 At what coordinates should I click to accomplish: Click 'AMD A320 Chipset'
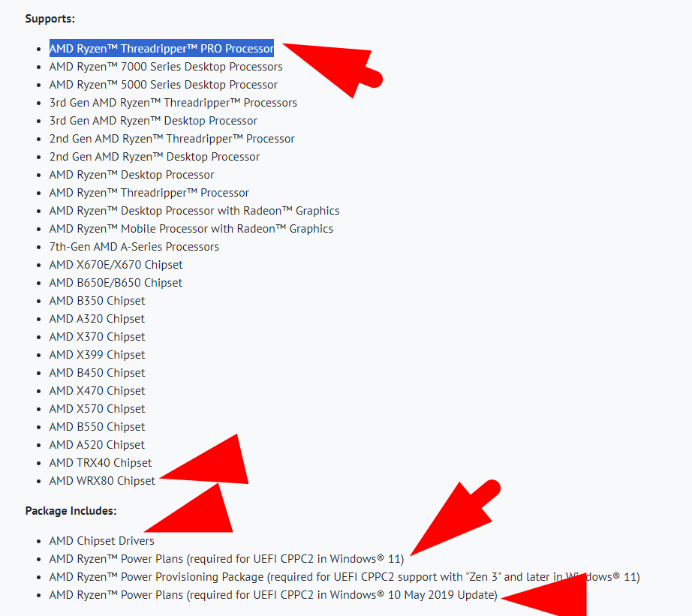[x=97, y=319]
